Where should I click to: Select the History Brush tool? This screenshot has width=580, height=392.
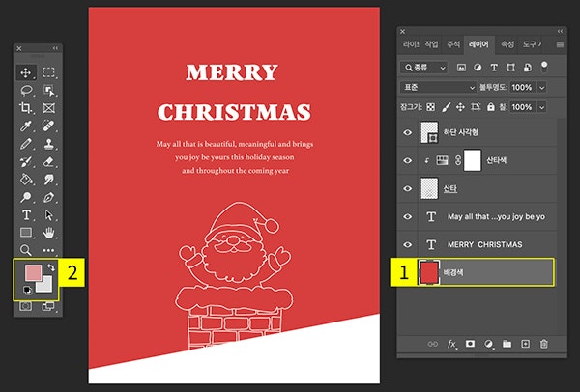pos(26,161)
